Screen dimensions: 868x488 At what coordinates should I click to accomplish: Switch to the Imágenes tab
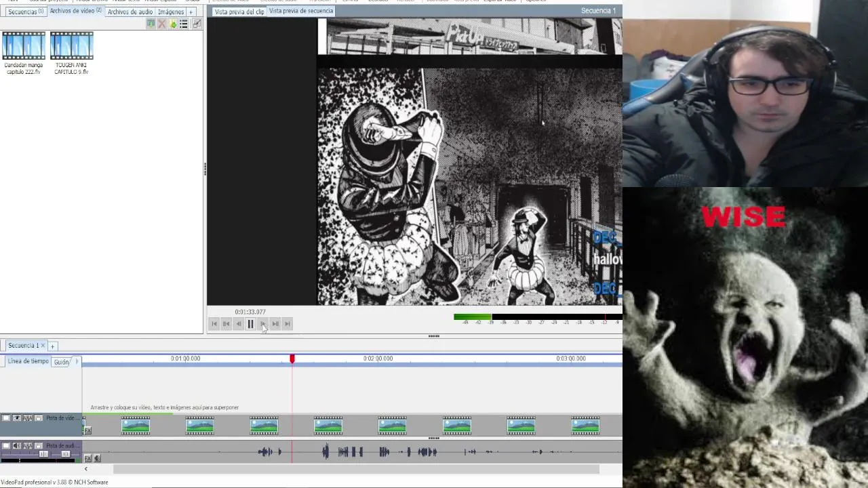171,12
